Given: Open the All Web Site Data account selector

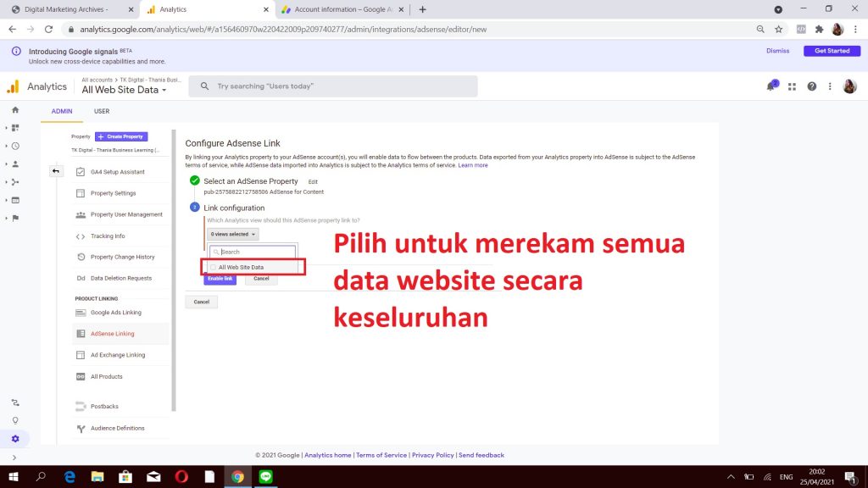Looking at the screenshot, I should coord(124,90).
